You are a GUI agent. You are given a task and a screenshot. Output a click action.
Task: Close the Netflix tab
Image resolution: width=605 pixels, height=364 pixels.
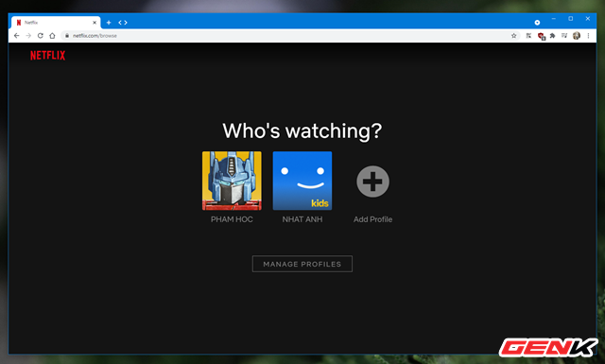point(95,23)
